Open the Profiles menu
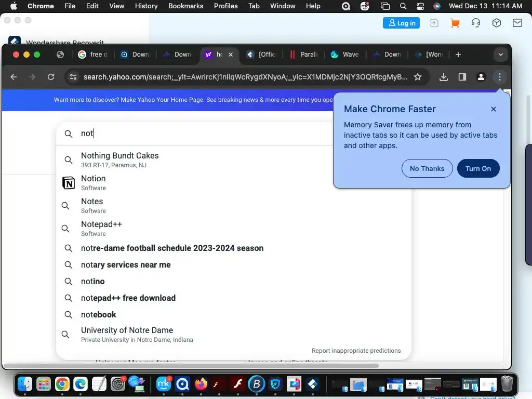 click(225, 6)
